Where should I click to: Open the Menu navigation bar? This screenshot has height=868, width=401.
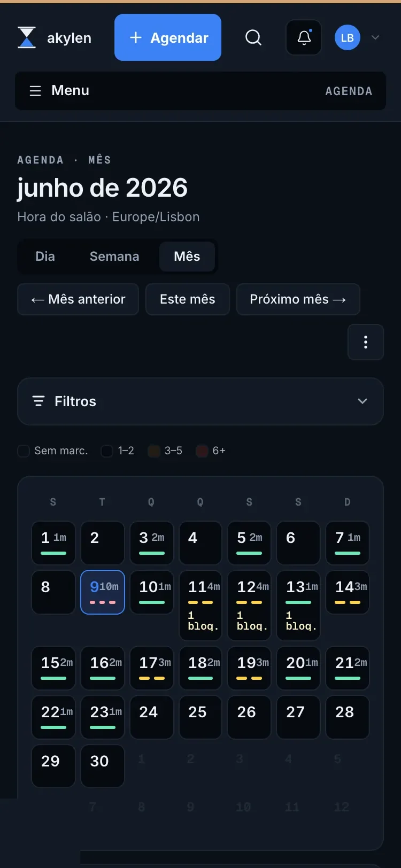coord(200,91)
